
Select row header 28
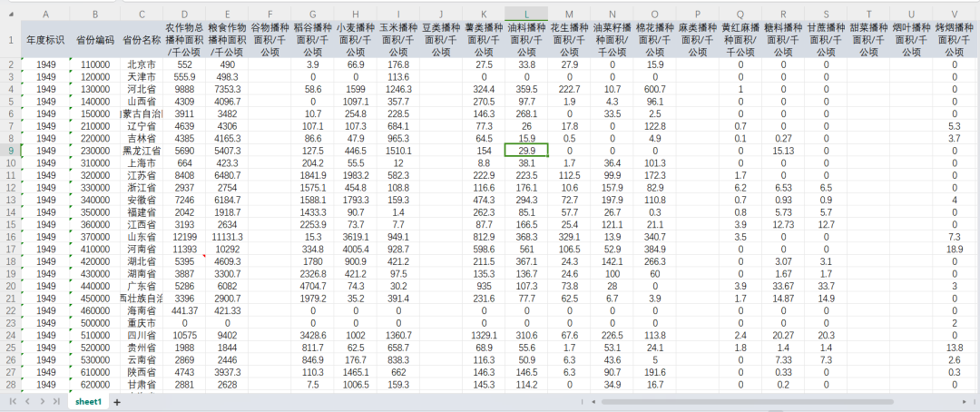pyautogui.click(x=11, y=384)
